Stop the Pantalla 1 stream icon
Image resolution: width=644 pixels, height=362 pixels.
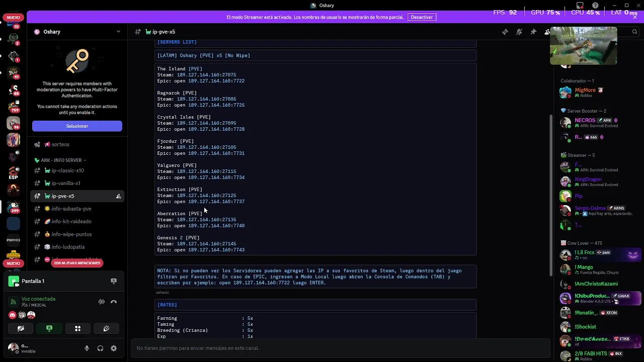pos(114,281)
